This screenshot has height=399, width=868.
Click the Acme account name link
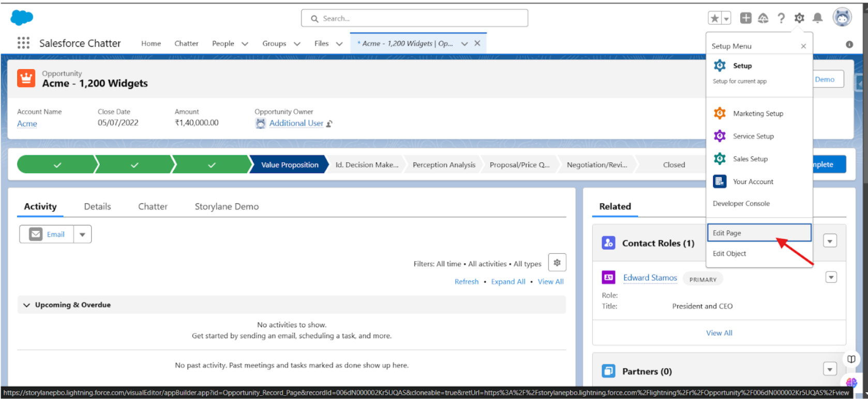pyautogui.click(x=27, y=124)
